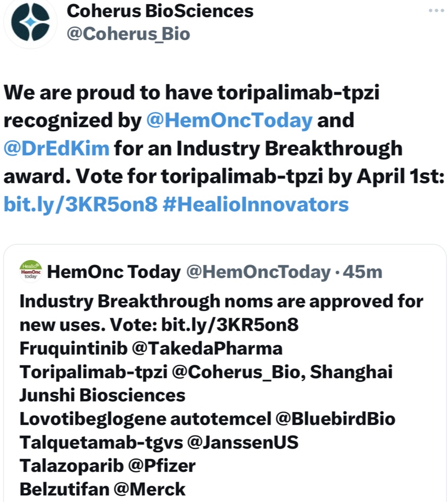Click the @BluebirdBio mention

coord(335,419)
